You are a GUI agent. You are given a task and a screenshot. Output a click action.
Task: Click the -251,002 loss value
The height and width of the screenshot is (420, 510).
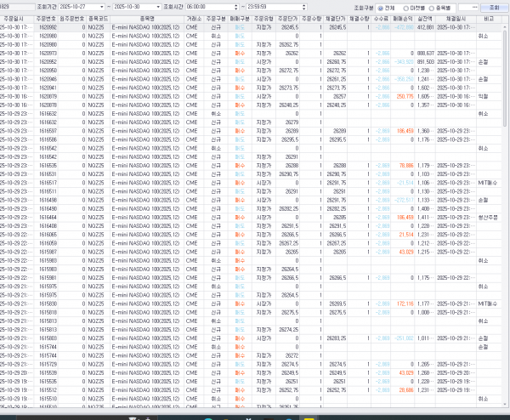point(404,338)
